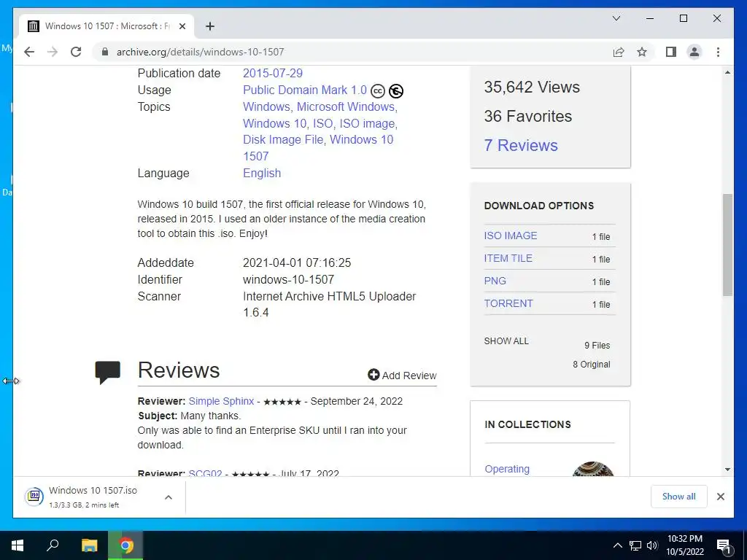Expand download item options chevron
Image resolution: width=747 pixels, height=560 pixels.
click(x=169, y=497)
